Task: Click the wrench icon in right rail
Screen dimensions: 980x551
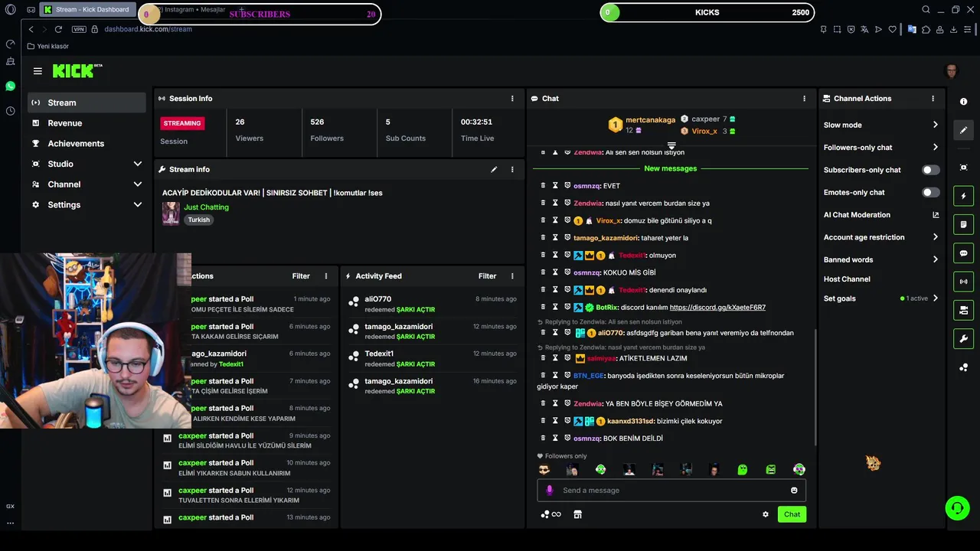Action: coord(963,338)
